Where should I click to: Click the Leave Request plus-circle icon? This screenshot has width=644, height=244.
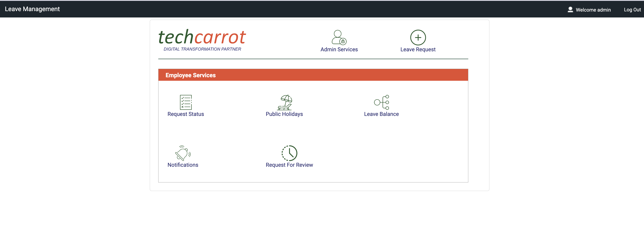418,38
